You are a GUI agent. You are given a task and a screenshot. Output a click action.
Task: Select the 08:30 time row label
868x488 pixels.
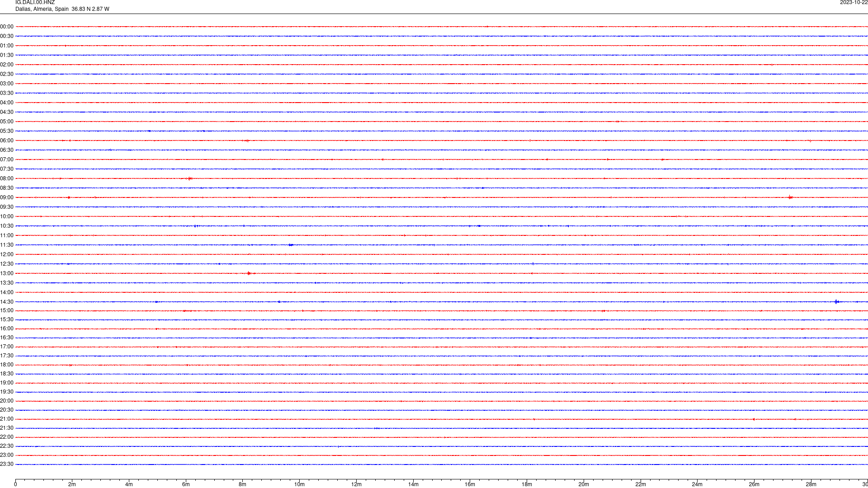click(7, 188)
